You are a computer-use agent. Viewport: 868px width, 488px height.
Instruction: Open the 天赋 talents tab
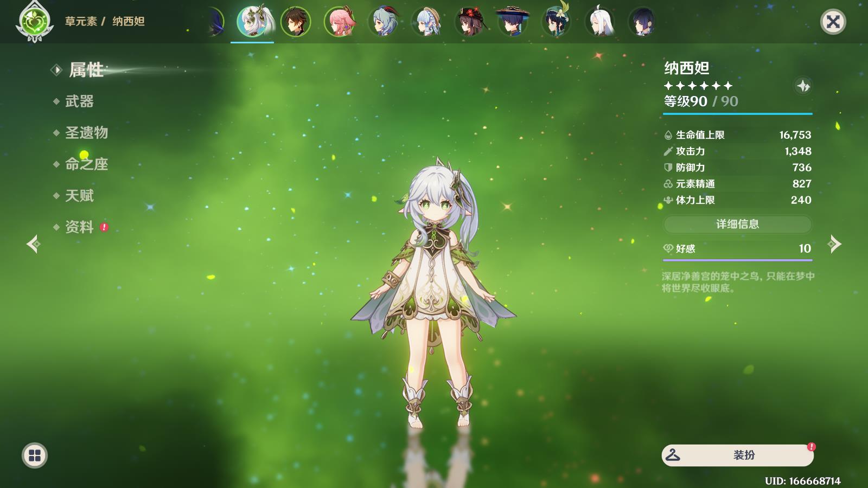pos(79,196)
